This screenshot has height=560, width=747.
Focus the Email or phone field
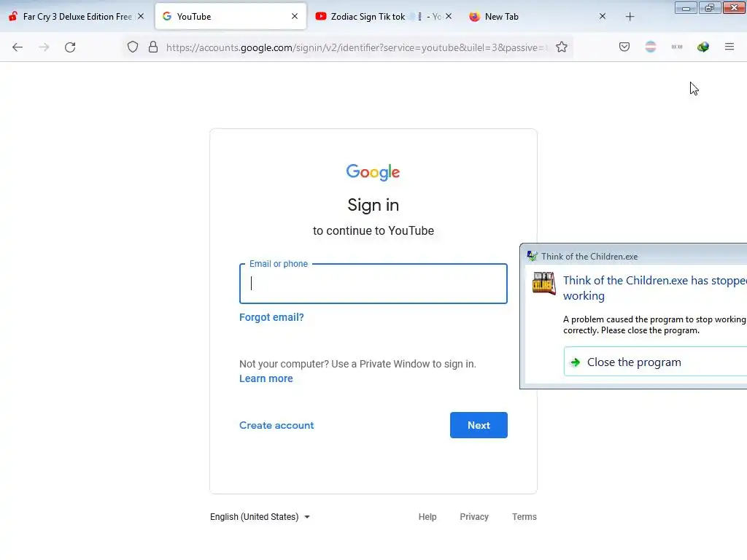pos(373,284)
